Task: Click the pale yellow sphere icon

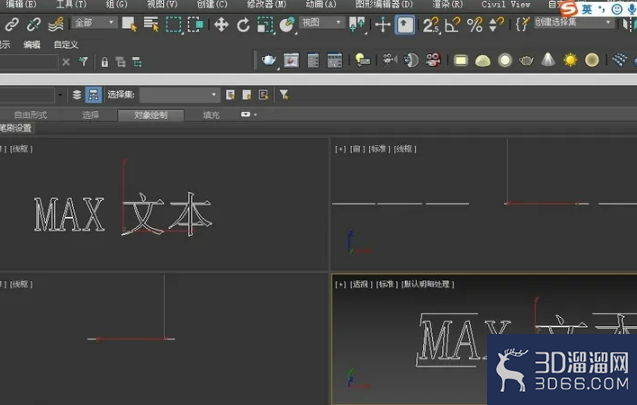Action: coord(592,60)
